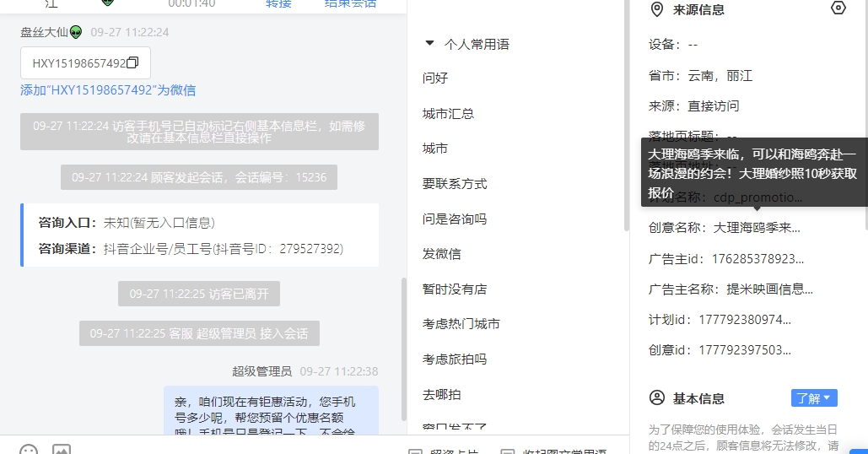Select the quick reply 发微信
Viewport: 868px width, 454px height.
pyautogui.click(x=442, y=253)
